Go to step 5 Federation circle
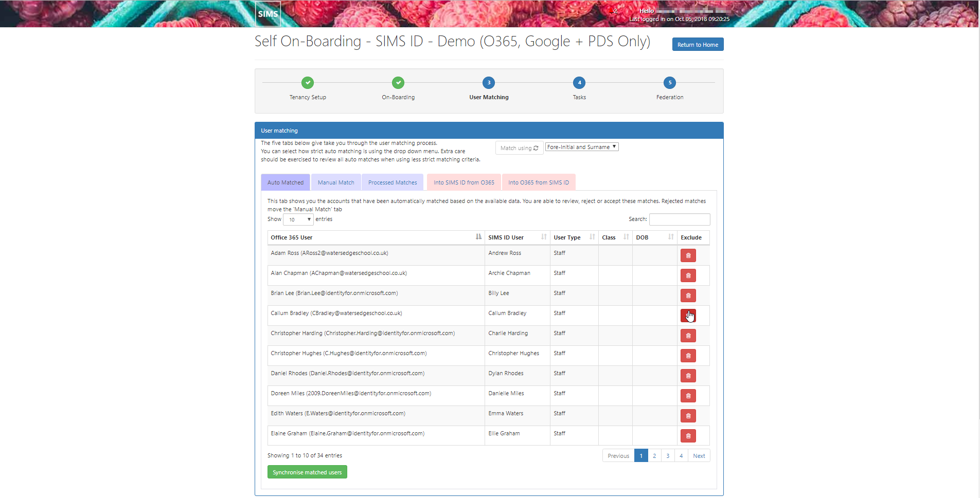Image resolution: width=980 pixels, height=498 pixels. 670,83
